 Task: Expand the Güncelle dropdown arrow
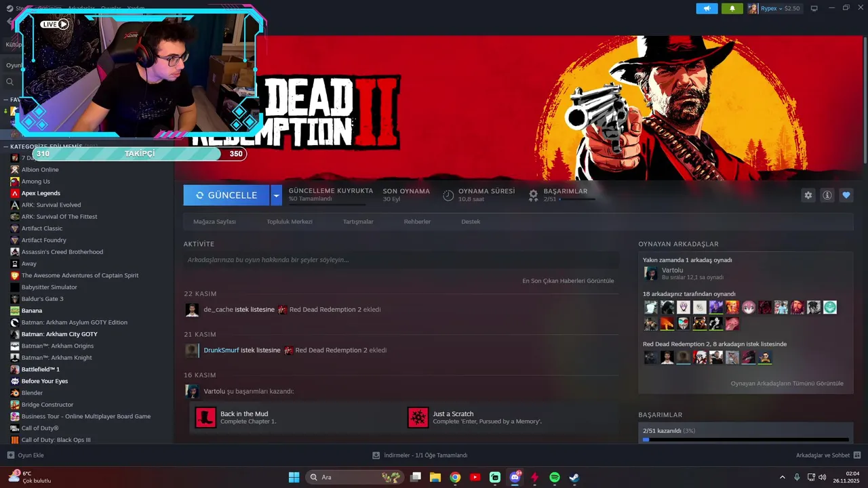[x=276, y=195]
